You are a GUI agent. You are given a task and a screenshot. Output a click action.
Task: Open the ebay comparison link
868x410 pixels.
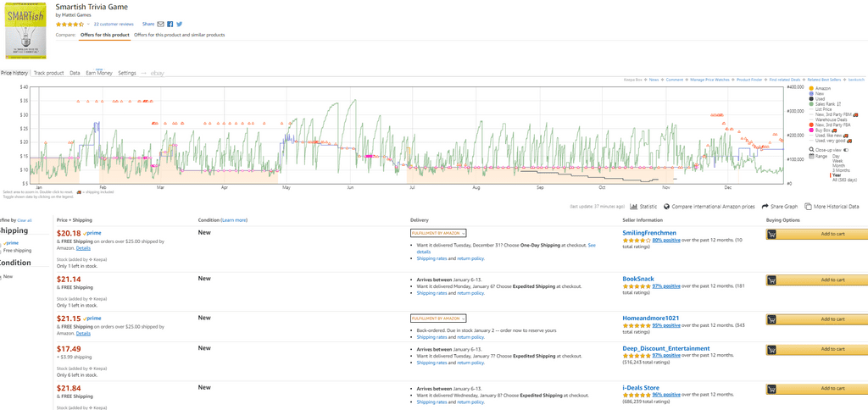158,73
